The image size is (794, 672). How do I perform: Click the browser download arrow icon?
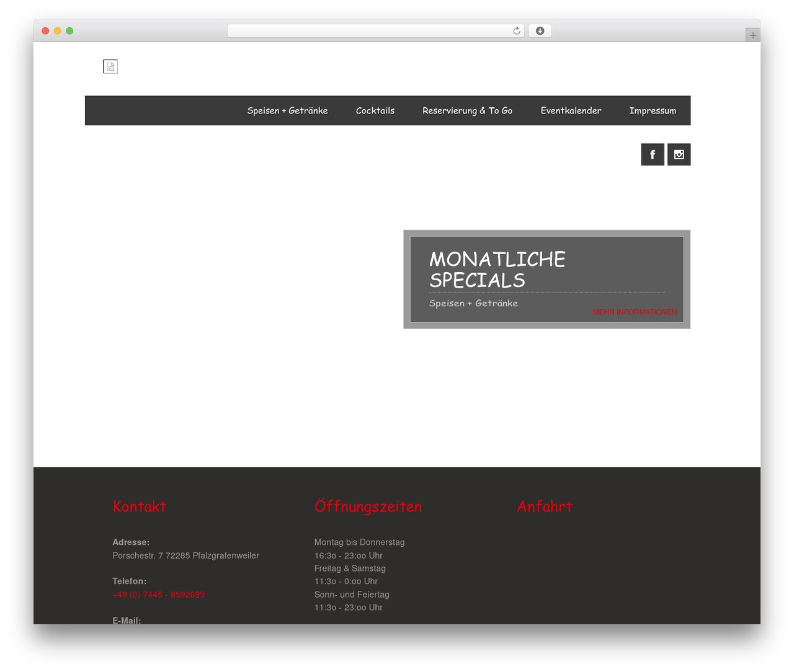(540, 31)
